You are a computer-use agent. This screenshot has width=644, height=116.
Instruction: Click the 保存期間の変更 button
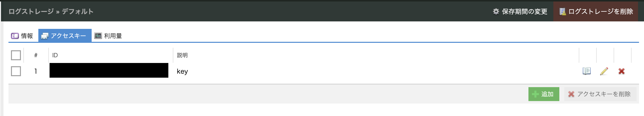pyautogui.click(x=520, y=11)
